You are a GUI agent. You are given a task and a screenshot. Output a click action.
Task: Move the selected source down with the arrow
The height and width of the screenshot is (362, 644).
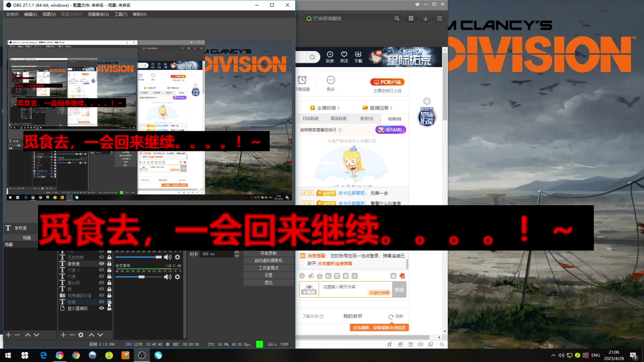pos(100,335)
